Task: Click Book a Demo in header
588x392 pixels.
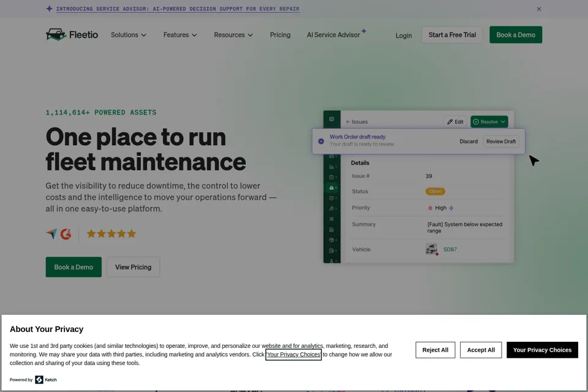Action: click(x=516, y=35)
